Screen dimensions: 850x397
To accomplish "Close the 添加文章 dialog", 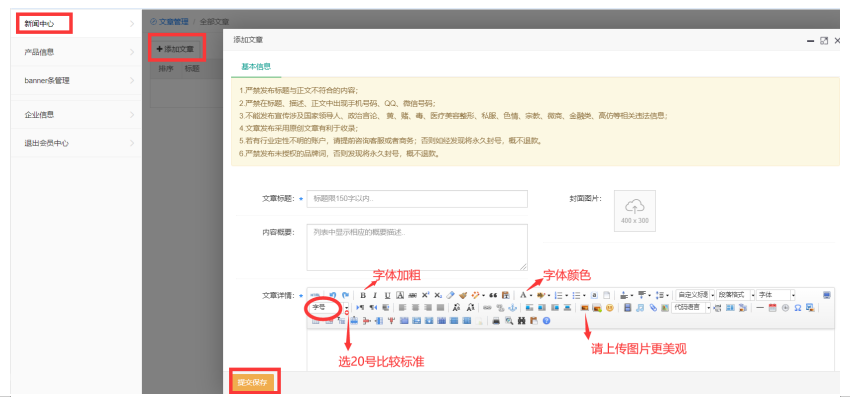I will (x=837, y=41).
